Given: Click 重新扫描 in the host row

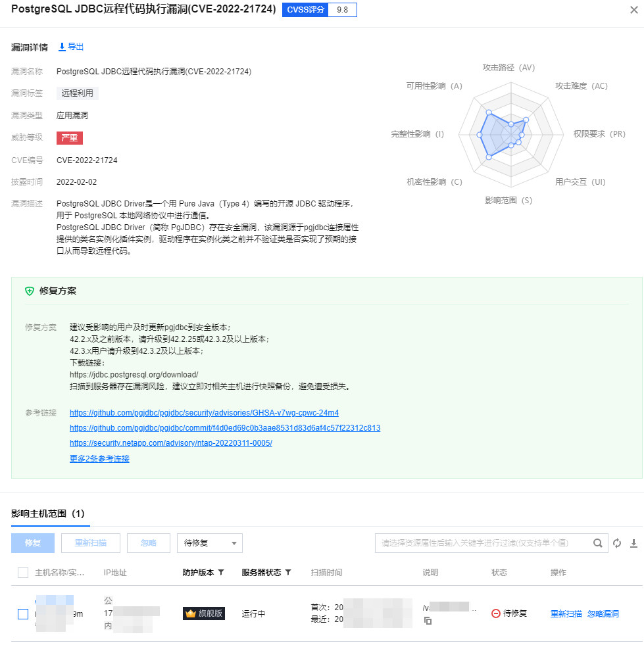Looking at the screenshot, I should [x=566, y=613].
